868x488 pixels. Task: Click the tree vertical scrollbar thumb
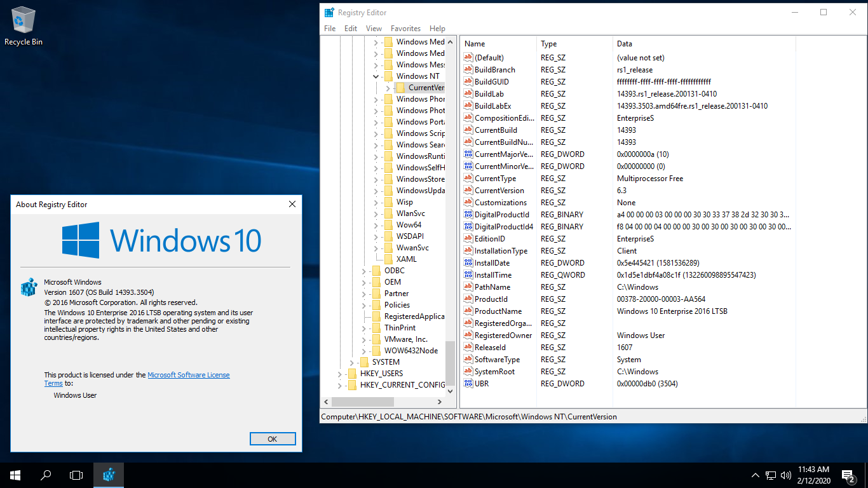click(x=451, y=362)
